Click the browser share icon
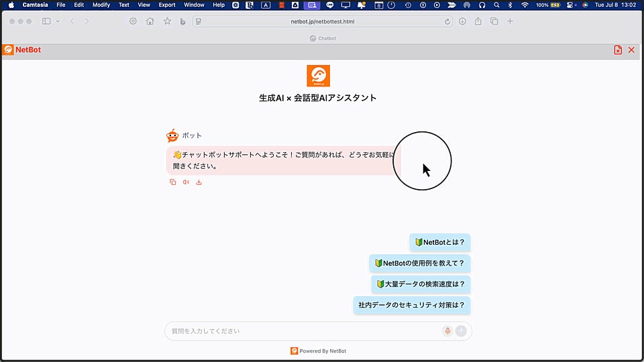644x362 pixels. pyautogui.click(x=478, y=21)
